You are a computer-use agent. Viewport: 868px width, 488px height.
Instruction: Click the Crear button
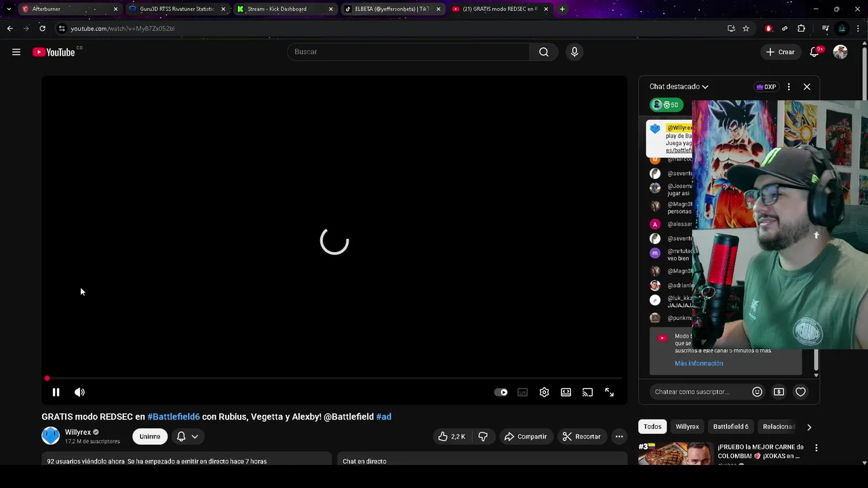pyautogui.click(x=780, y=52)
